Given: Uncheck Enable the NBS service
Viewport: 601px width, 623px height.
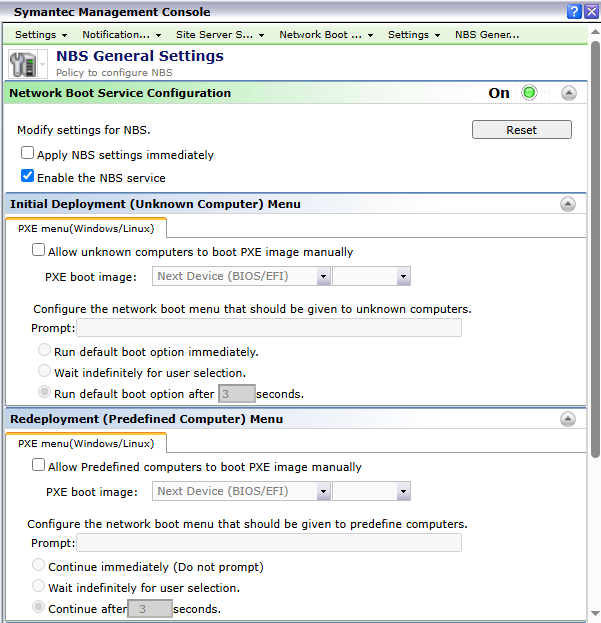Looking at the screenshot, I should click(x=28, y=177).
